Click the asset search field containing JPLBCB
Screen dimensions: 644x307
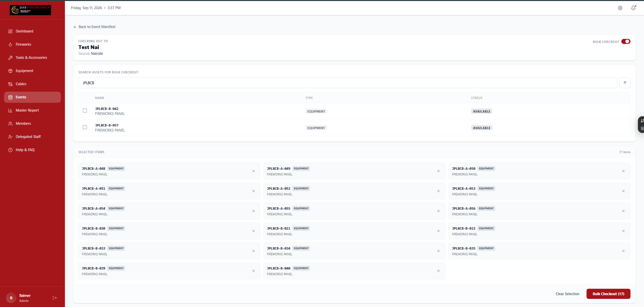(348, 83)
